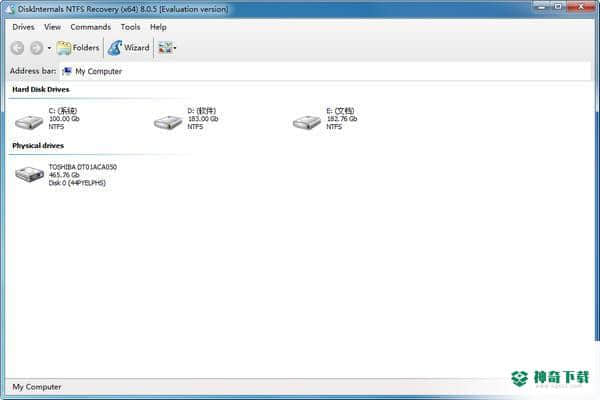Open the Help menu

[x=158, y=27]
